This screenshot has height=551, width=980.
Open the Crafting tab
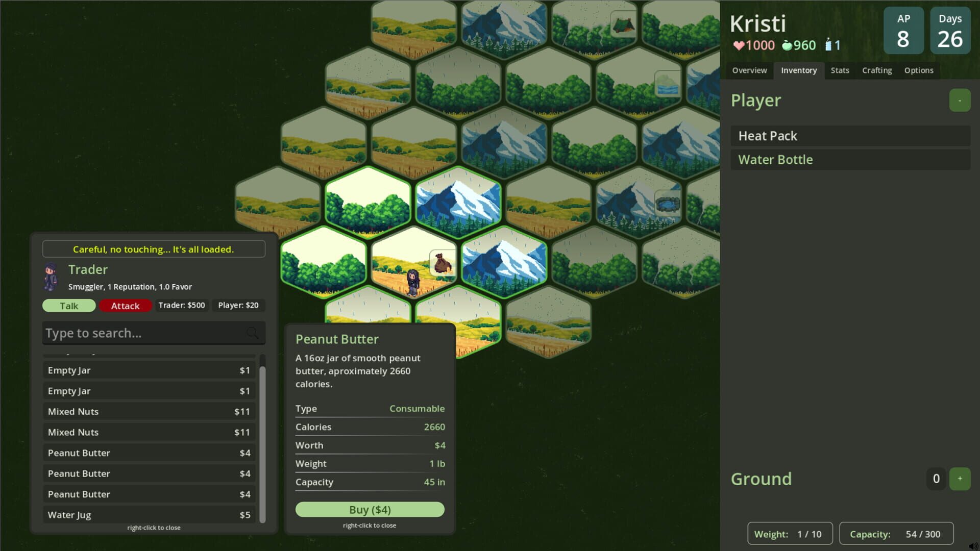coord(876,70)
